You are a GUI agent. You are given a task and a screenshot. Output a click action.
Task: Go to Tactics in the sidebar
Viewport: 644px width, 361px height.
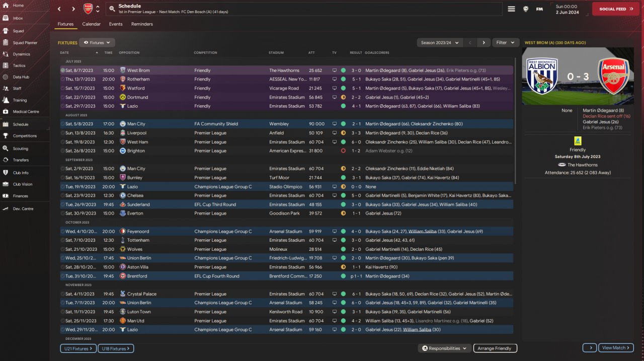[x=6, y=65]
